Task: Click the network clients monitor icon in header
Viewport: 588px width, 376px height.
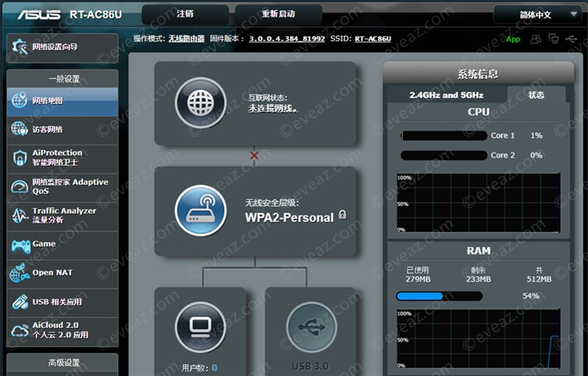Action: point(553,39)
